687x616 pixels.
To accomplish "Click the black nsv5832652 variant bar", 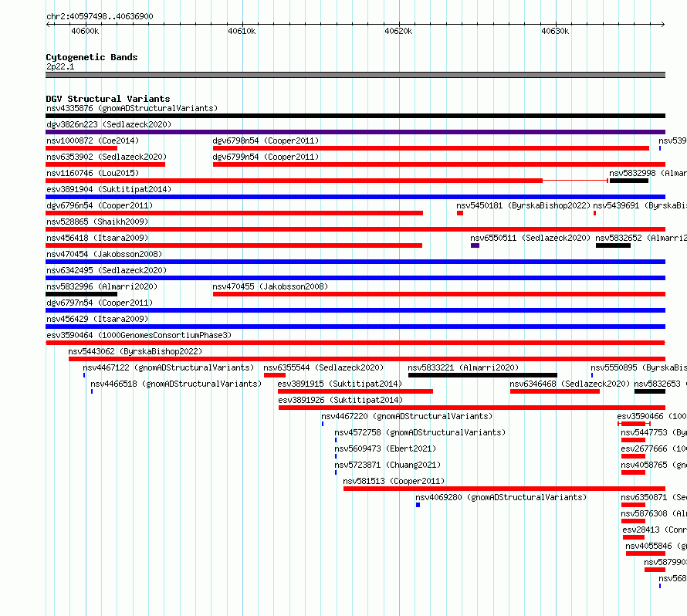I will 613,245.
